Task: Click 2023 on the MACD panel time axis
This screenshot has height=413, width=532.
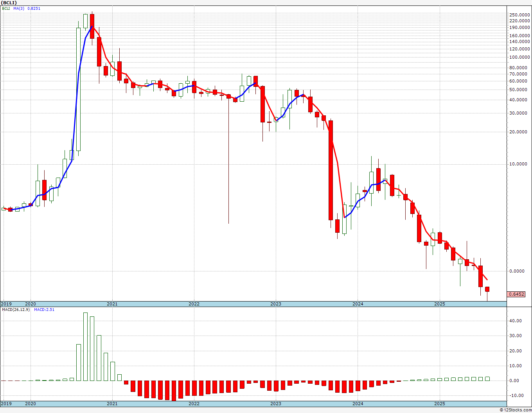Action: [276, 404]
